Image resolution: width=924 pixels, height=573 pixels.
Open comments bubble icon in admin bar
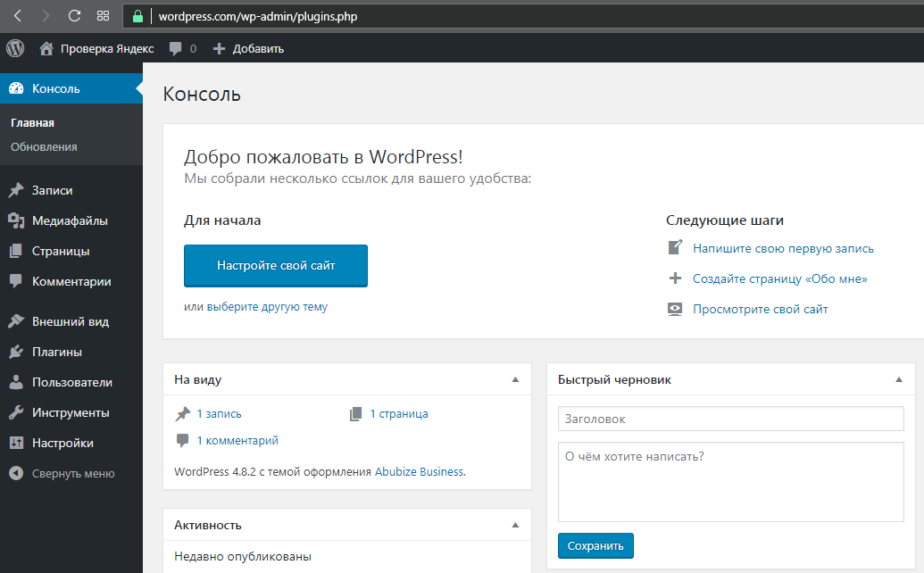click(177, 48)
